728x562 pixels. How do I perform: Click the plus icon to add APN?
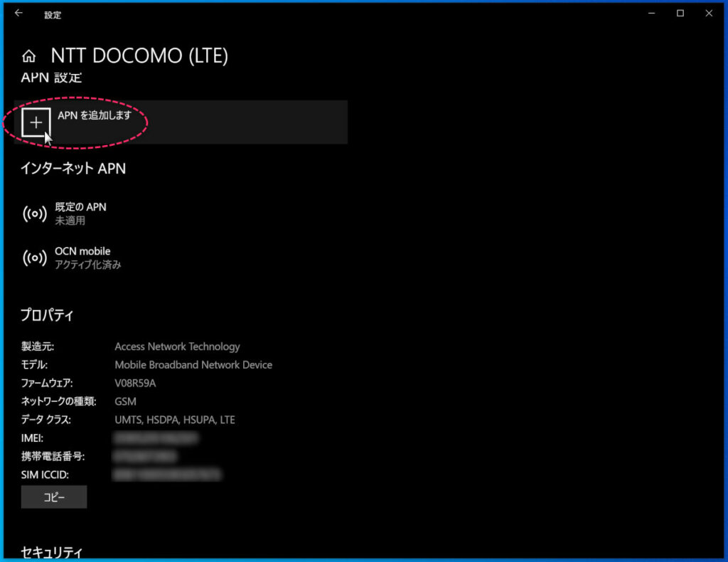(36, 122)
